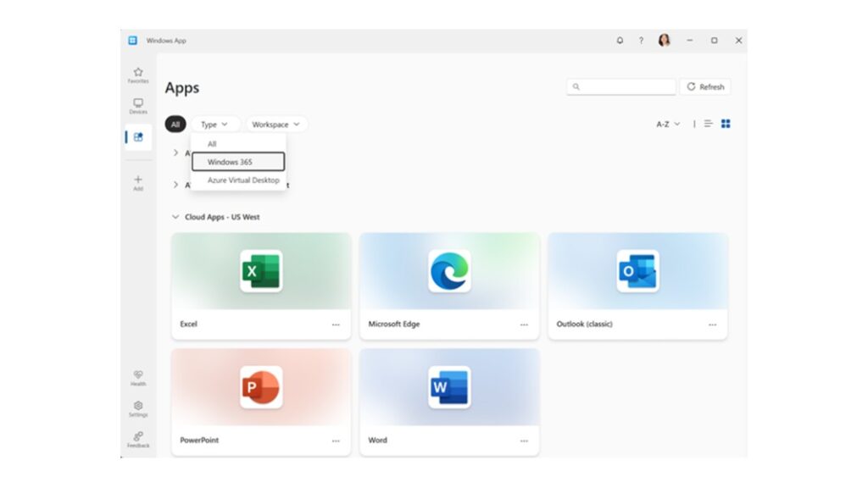Screen dimensions: 868x488
Task: Click the notifications bell icon
Action: pyautogui.click(x=620, y=41)
